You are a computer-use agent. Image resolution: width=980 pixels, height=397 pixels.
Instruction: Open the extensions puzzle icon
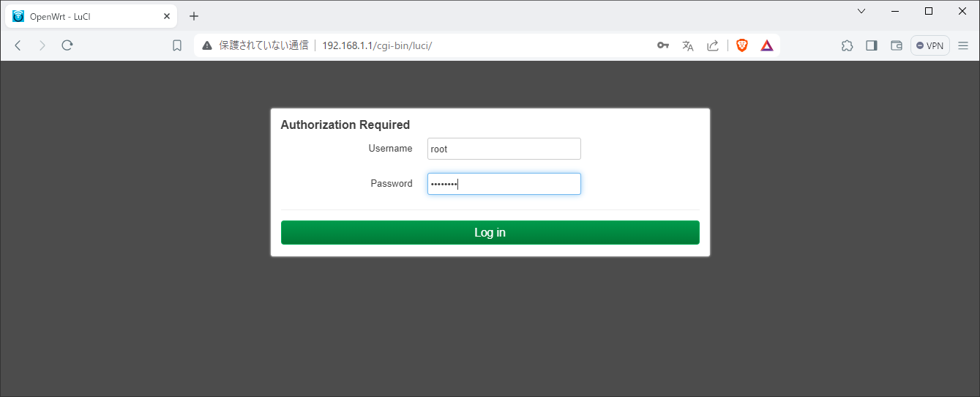point(847,45)
